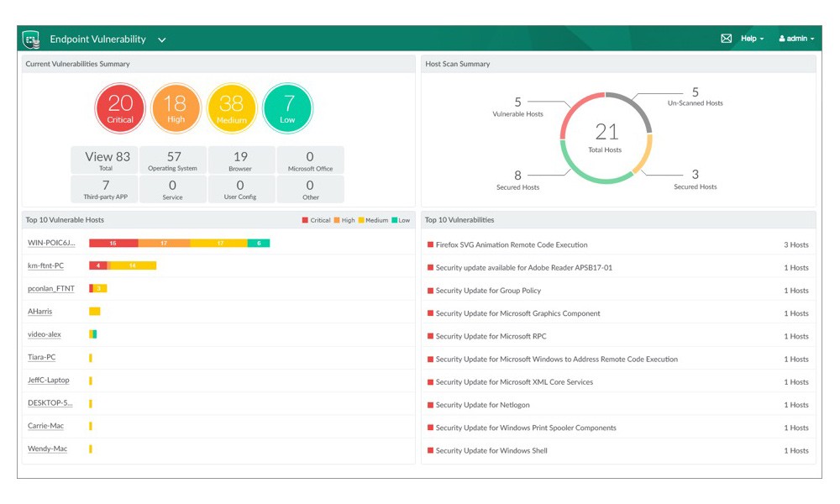Image resolution: width=840 pixels, height=504 pixels.
Task: Open the Wendy-Mac host link
Action: pyautogui.click(x=47, y=449)
